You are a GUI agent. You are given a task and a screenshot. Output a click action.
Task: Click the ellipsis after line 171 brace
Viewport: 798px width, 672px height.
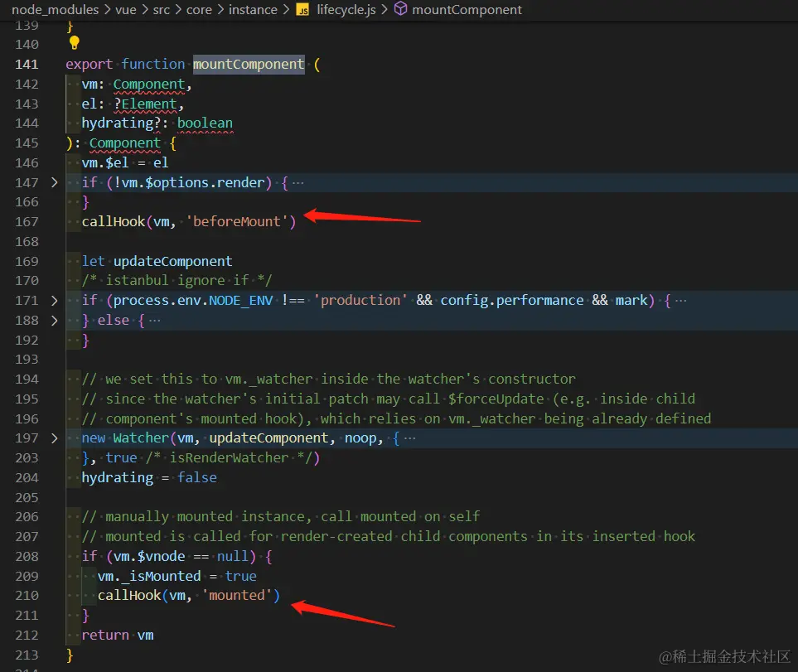(680, 300)
